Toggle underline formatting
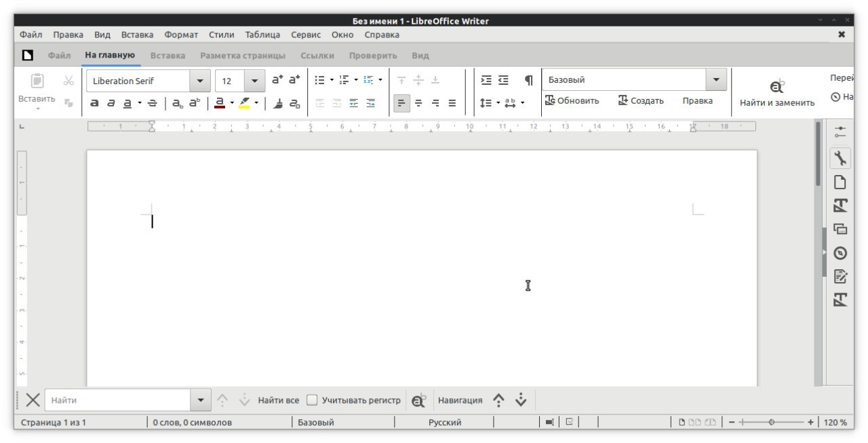Screen dimensions: 868x443 coord(127,103)
